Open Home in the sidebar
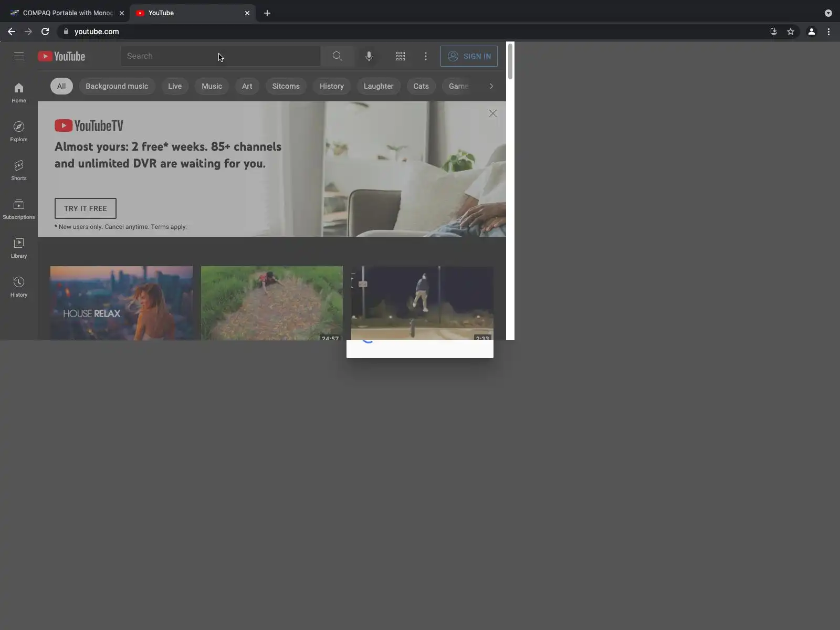 tap(19, 93)
